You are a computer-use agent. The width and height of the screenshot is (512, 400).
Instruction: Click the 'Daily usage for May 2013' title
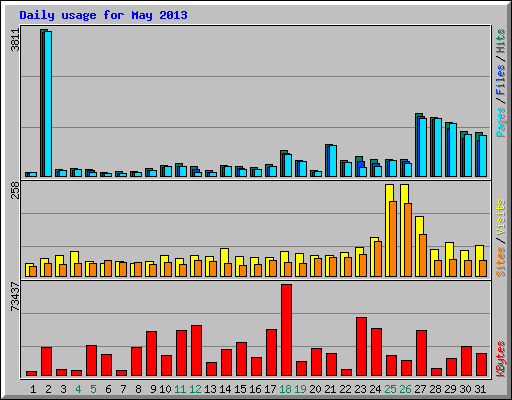[103, 15]
